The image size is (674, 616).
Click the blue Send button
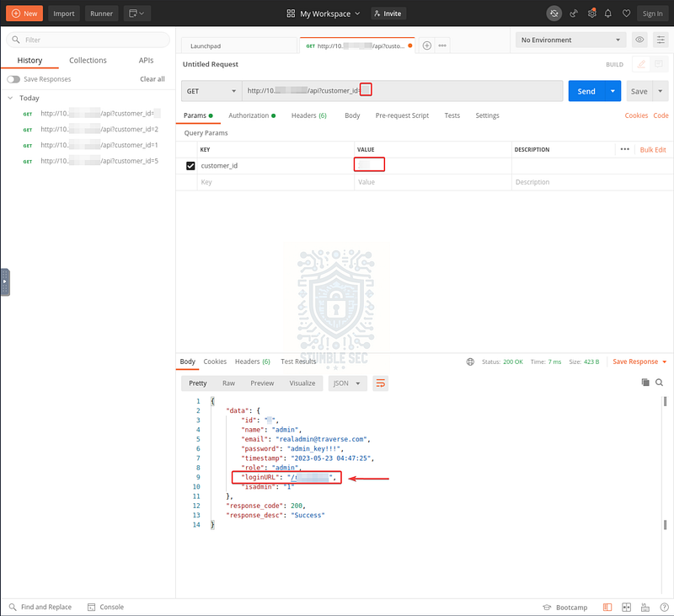pyautogui.click(x=586, y=91)
